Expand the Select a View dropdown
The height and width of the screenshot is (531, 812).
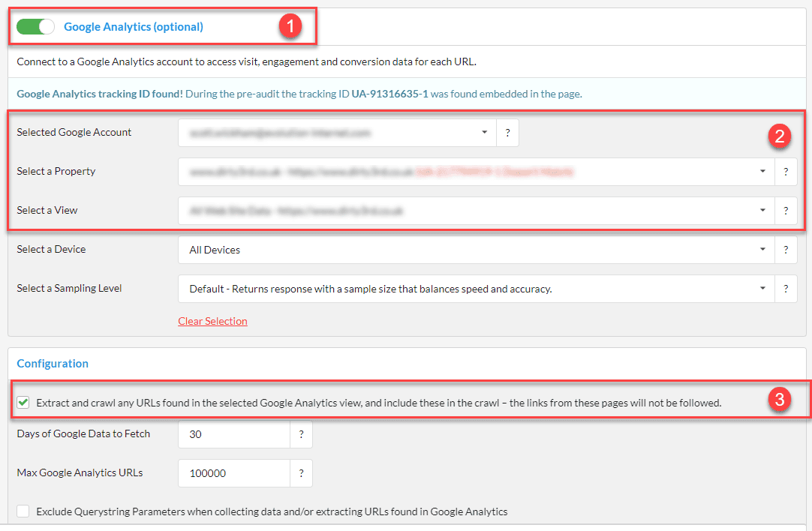pyautogui.click(x=477, y=211)
